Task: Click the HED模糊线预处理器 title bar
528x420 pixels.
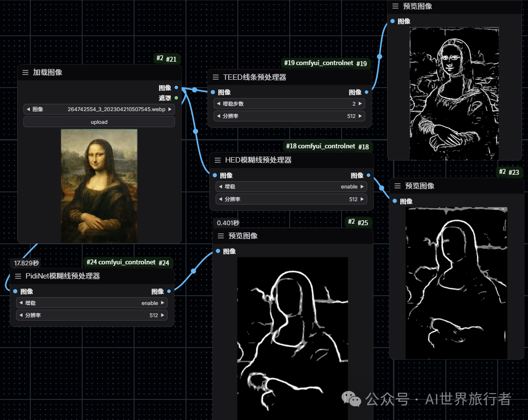Action: pyautogui.click(x=292, y=160)
